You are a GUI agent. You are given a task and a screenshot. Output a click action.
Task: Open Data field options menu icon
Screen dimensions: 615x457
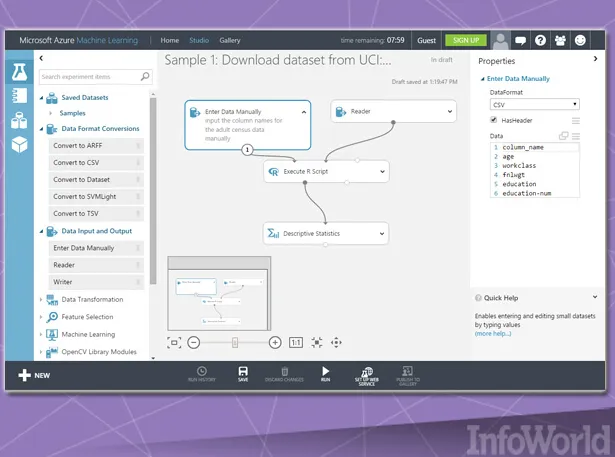point(576,136)
